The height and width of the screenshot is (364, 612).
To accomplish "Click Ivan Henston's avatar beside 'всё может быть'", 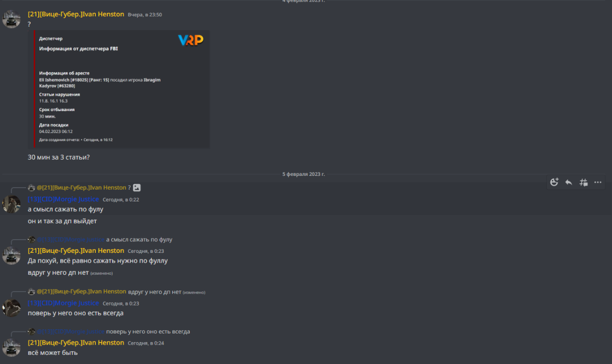I will (x=11, y=347).
